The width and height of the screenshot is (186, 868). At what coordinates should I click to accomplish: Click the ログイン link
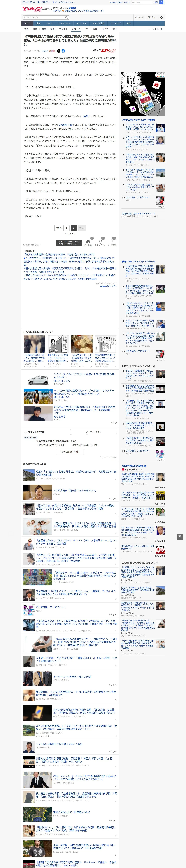click(57, 11)
